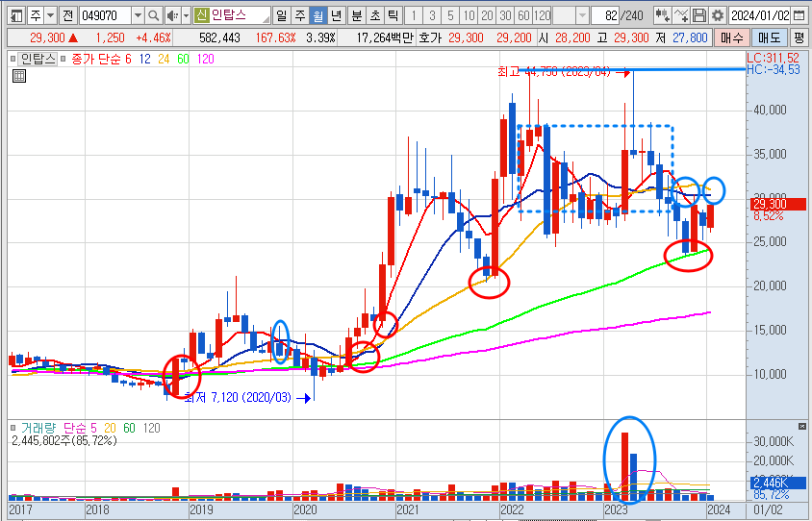Switch chart to daily 일 period
812x521 pixels.
point(281,15)
